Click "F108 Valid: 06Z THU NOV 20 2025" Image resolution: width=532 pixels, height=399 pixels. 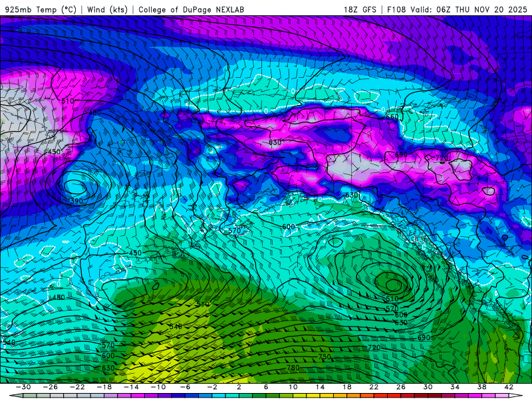pos(457,9)
